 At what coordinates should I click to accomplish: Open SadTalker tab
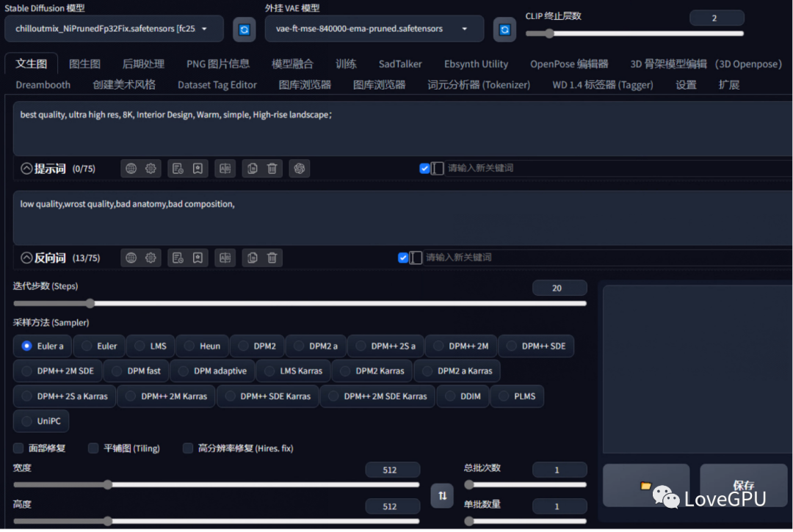[x=400, y=64]
